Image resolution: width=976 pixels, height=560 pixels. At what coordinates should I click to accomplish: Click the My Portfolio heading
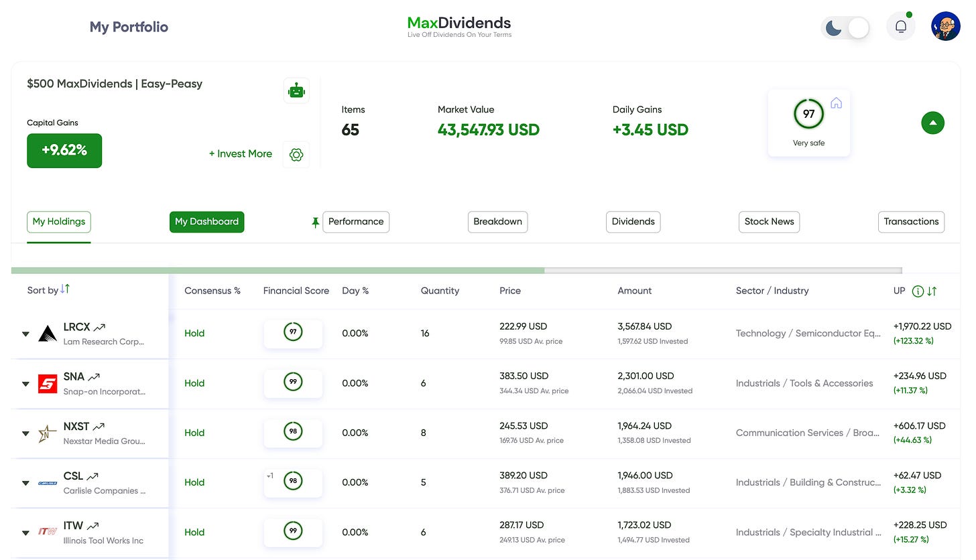pos(129,27)
